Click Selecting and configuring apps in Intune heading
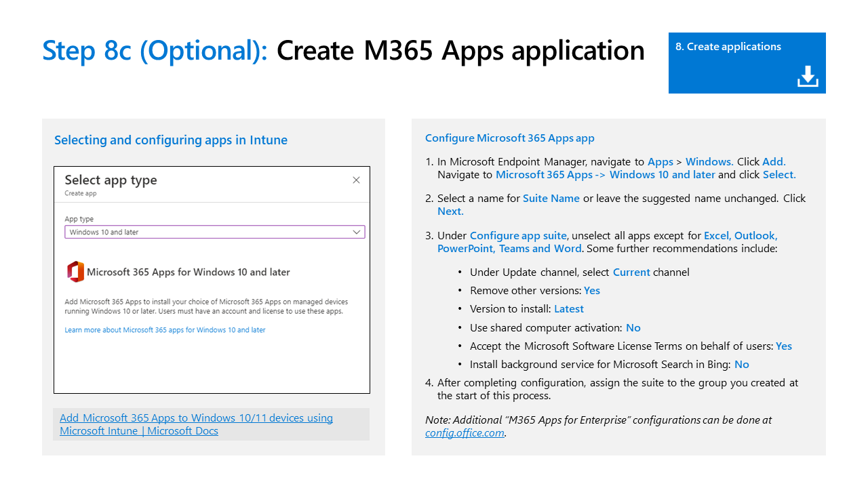868x488 pixels. (171, 140)
